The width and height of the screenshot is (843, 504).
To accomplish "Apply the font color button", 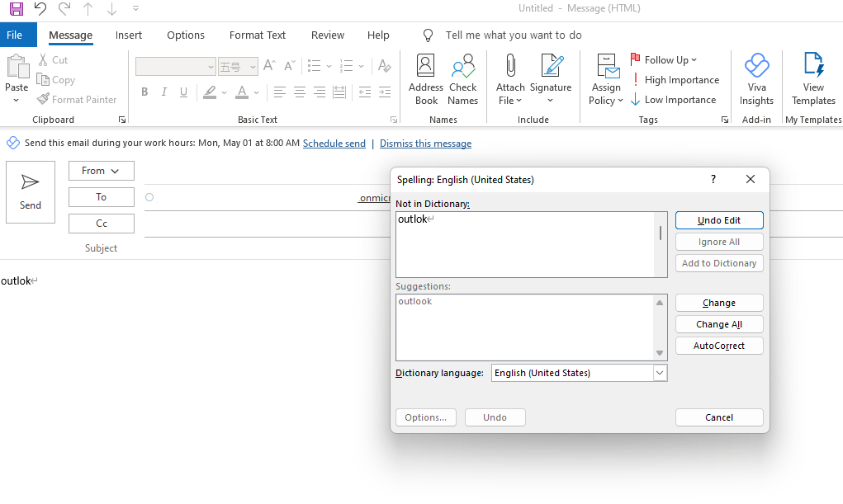I will click(242, 92).
